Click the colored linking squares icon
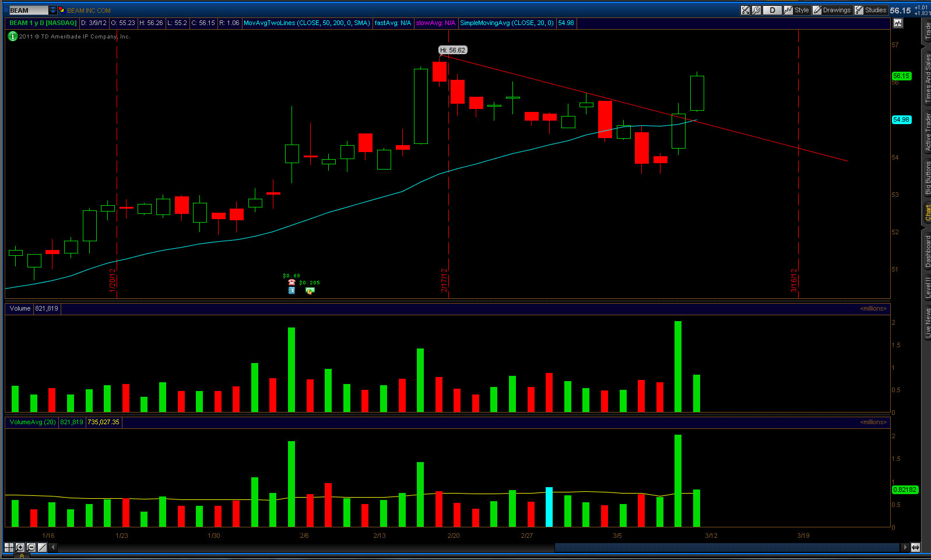This screenshot has height=560, width=931. [x=62, y=10]
